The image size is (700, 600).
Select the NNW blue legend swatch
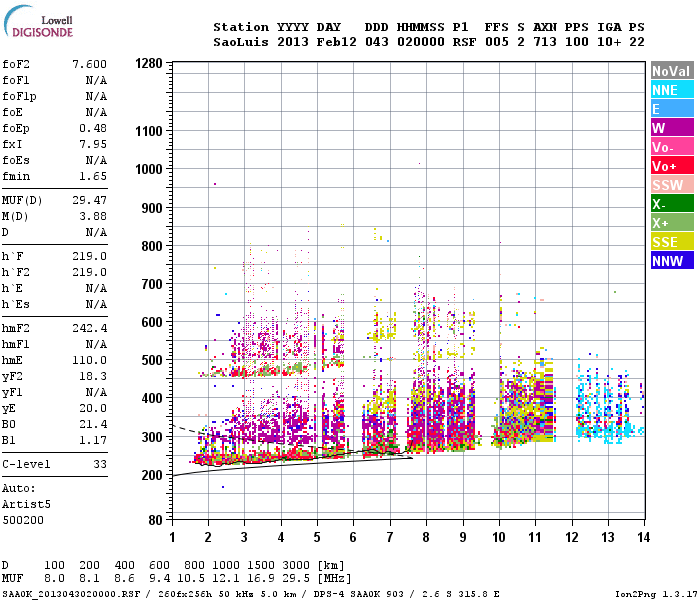pos(672,261)
